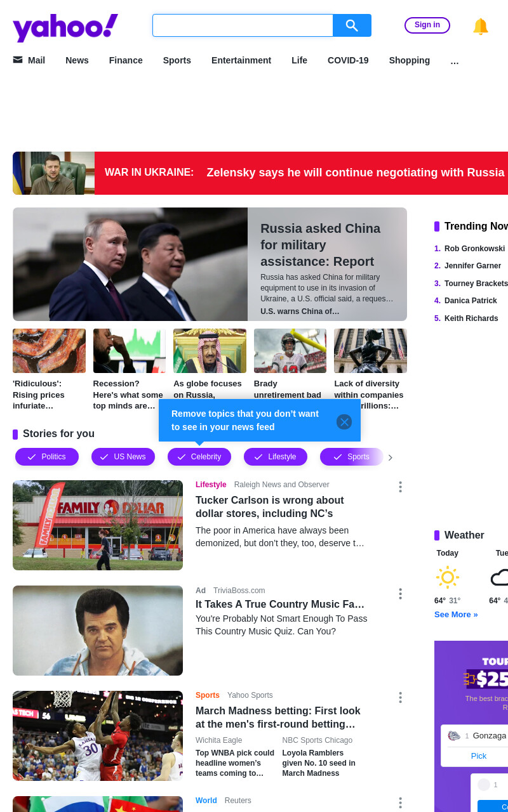Select trending topic Tourney Brackets
The width and height of the screenshot is (508, 812).
(476, 284)
